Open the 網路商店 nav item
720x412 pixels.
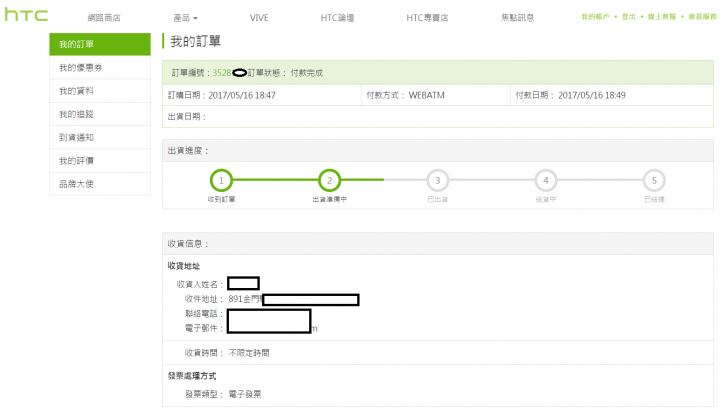pyautogui.click(x=104, y=18)
